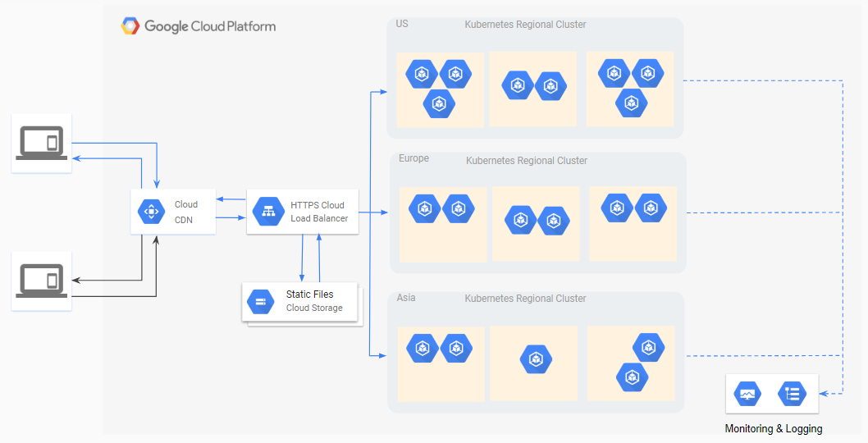Pick left pod in Europe cluster's third zone
Screen dimensions: 868x443
[x=617, y=208]
